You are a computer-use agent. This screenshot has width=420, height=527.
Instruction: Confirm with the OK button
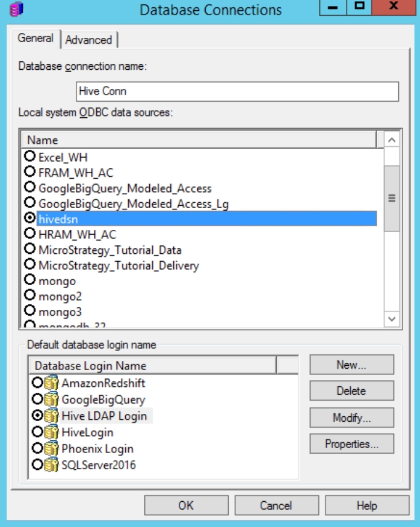187,505
